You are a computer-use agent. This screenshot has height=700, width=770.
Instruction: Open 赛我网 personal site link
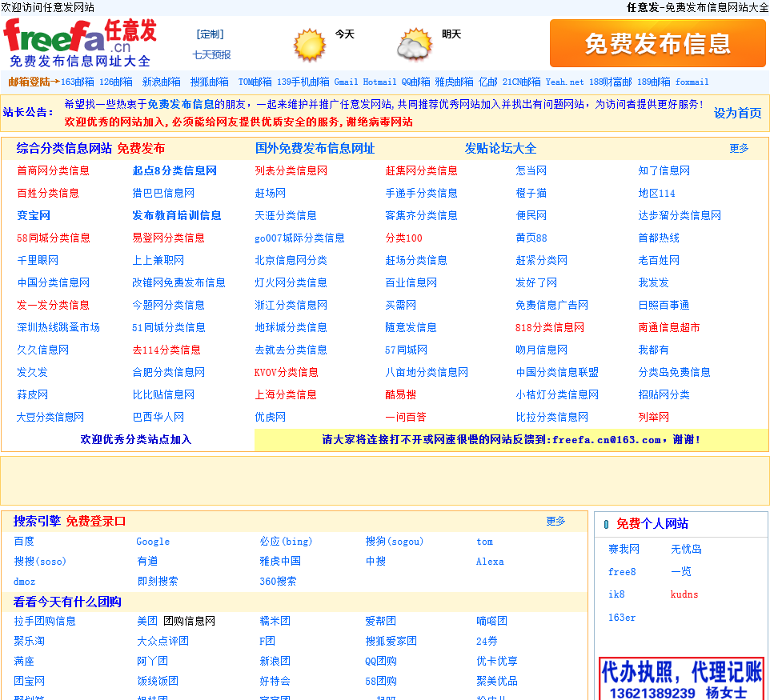(x=624, y=550)
